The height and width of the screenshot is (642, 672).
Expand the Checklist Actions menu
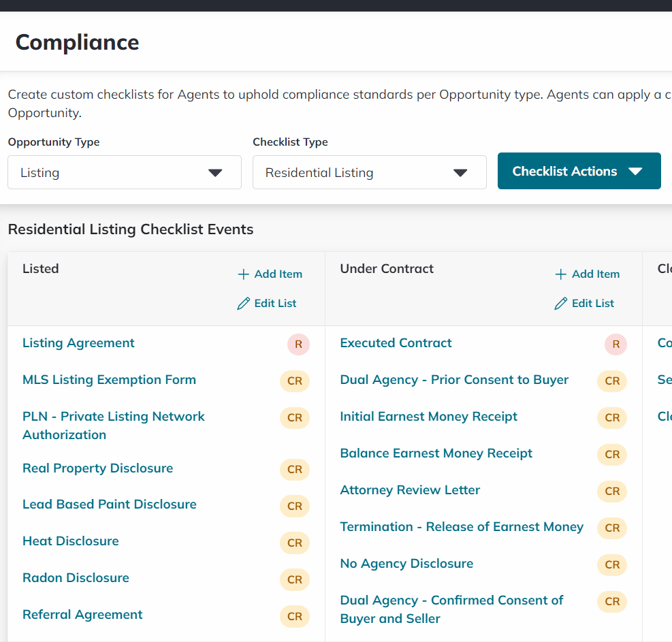579,171
